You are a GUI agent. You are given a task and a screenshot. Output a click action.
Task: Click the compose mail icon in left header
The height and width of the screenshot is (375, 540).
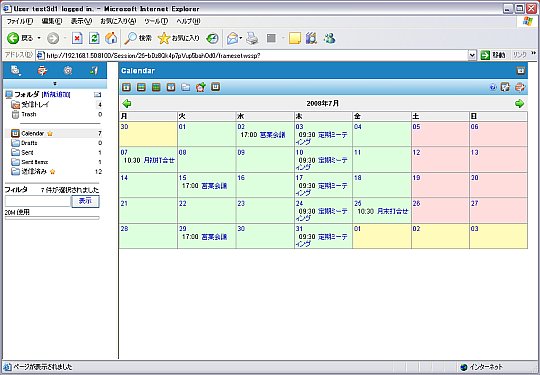coord(42,70)
